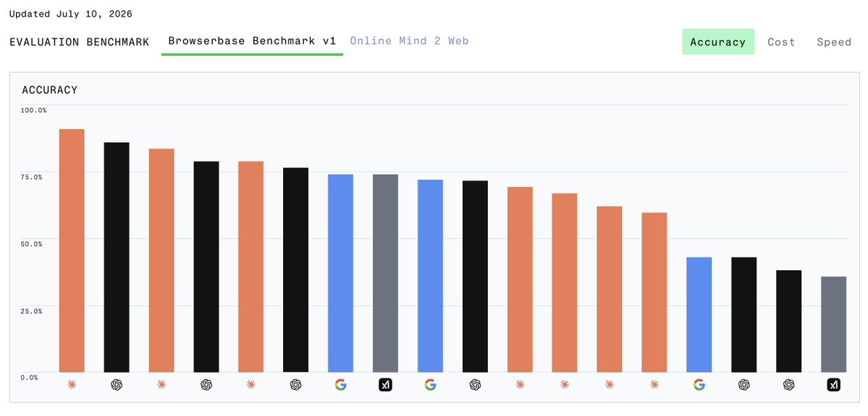The image size is (868, 416).
Task: Click the gray xAI bar at 75%
Action: 385,273
